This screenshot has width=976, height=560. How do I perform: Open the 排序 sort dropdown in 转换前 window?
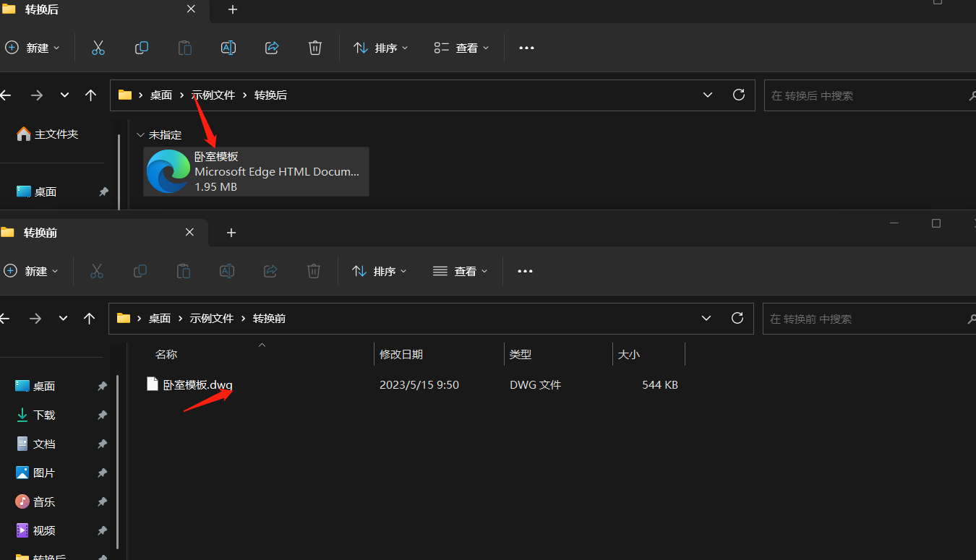380,271
